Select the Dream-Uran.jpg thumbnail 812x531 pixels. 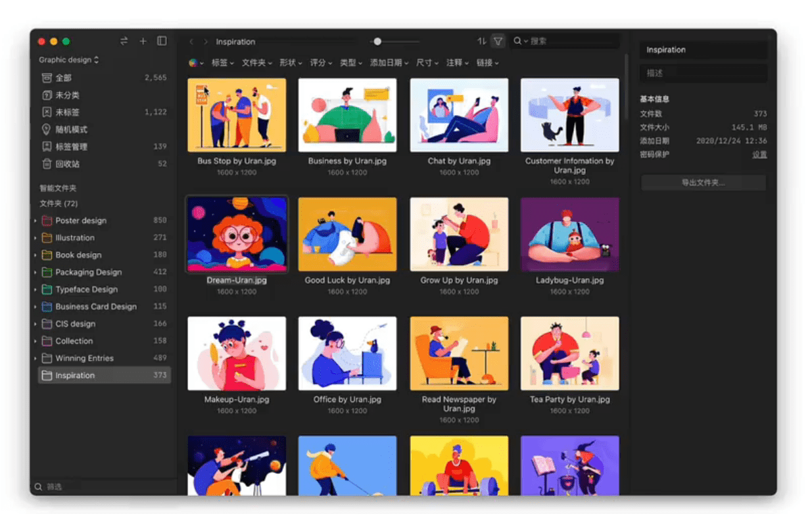(237, 234)
